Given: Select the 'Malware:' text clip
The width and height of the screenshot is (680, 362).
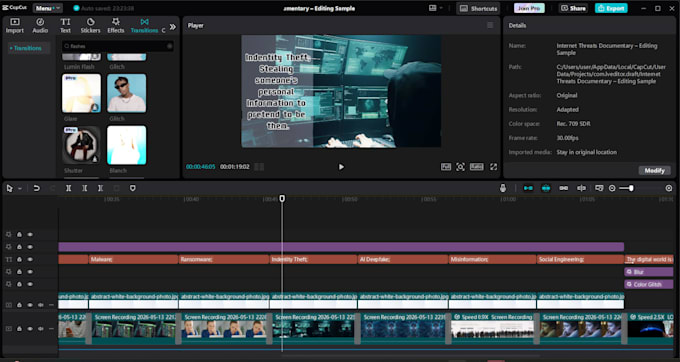Looking at the screenshot, I should click(x=133, y=260).
